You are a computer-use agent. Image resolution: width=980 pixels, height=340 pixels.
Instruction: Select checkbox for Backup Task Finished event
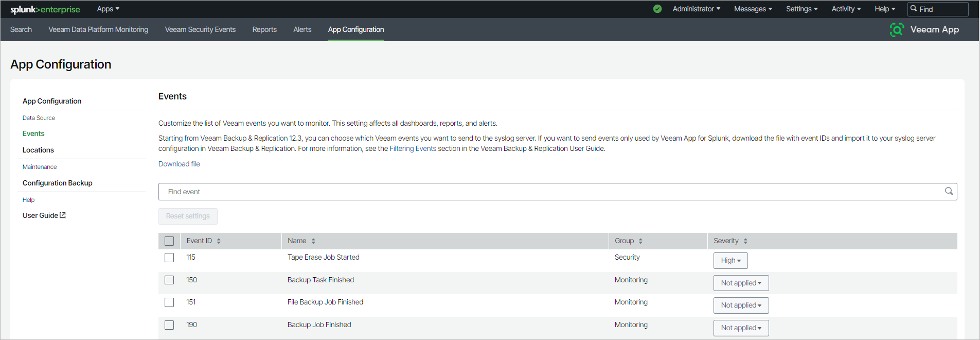coord(169,280)
